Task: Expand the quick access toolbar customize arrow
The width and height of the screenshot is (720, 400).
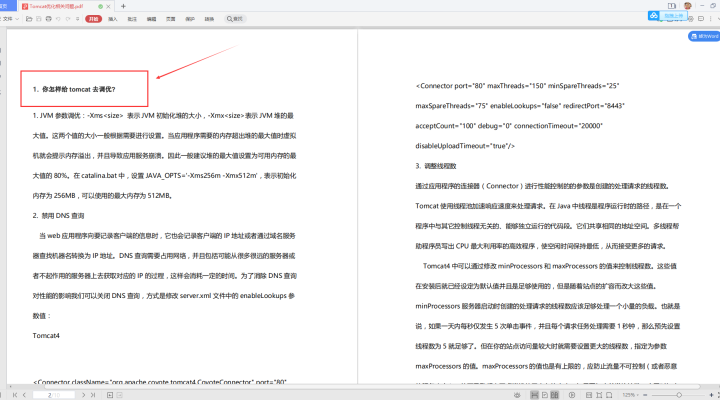Action: click(77, 19)
